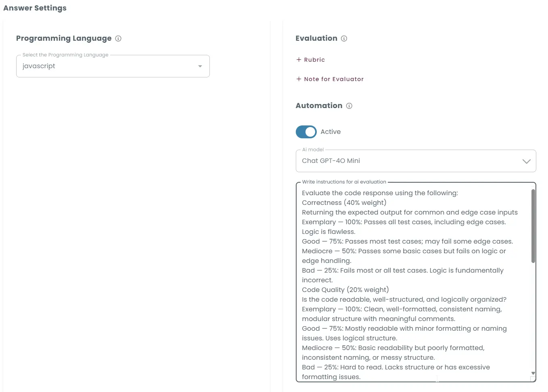Viewport: 548px width, 392px height.
Task: Select the Answer Settings heading
Action: pyautogui.click(x=35, y=8)
